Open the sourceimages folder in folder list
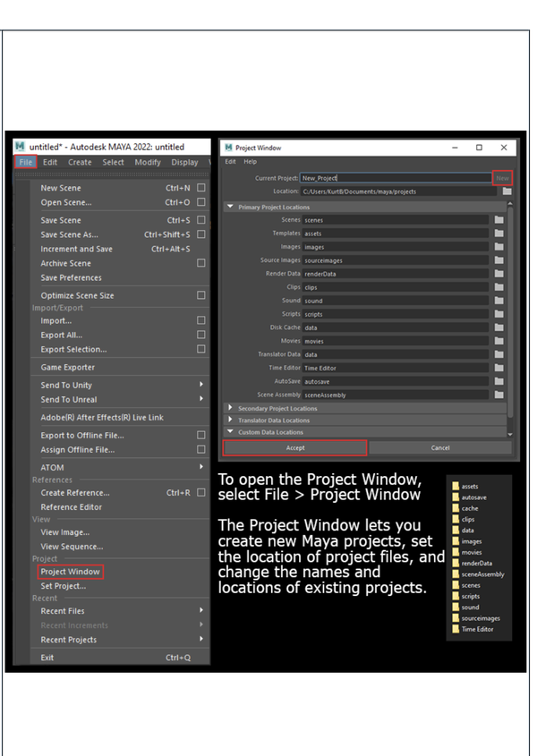The height and width of the screenshot is (756, 537). [x=476, y=618]
